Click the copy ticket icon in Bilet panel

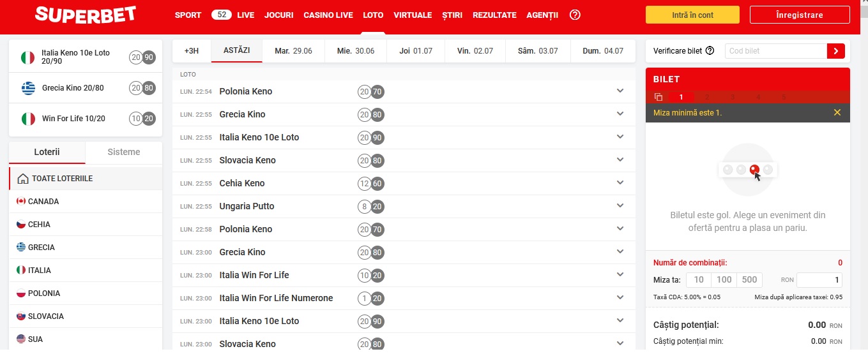pyautogui.click(x=659, y=97)
